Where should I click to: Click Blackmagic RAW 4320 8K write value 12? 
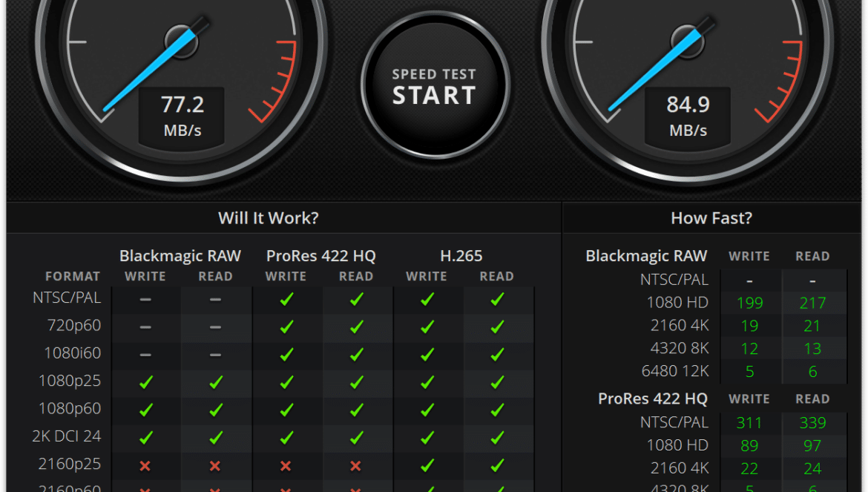pos(749,349)
